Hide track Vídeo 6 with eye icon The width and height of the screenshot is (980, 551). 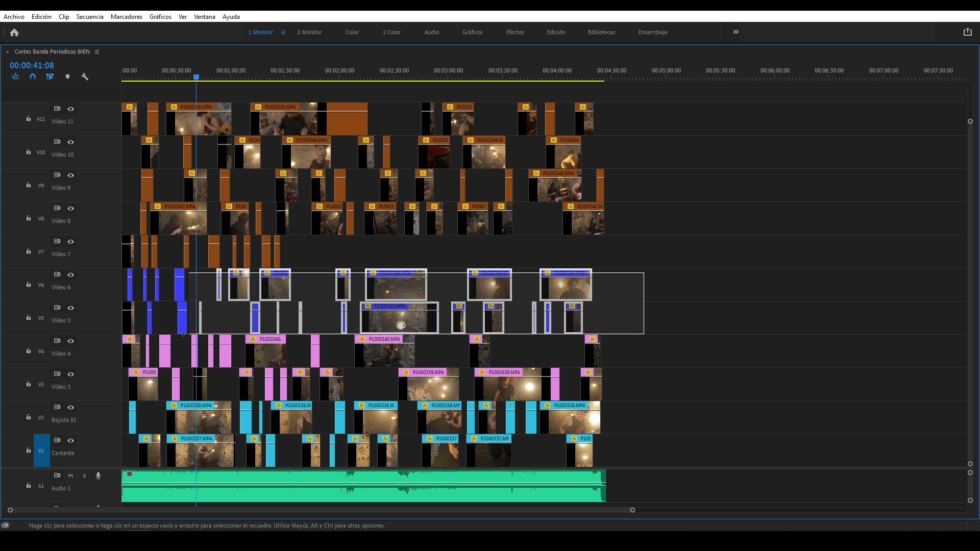pos(71,274)
